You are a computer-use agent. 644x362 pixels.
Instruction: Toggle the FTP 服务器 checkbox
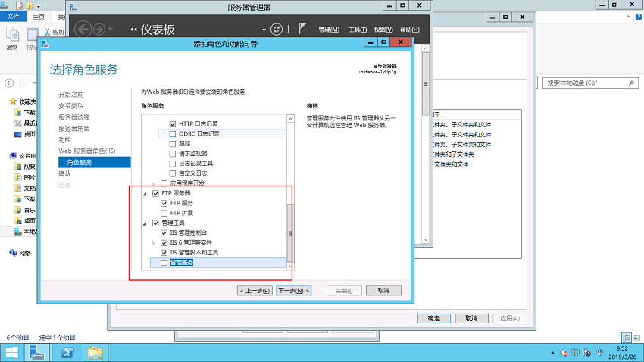(155, 193)
